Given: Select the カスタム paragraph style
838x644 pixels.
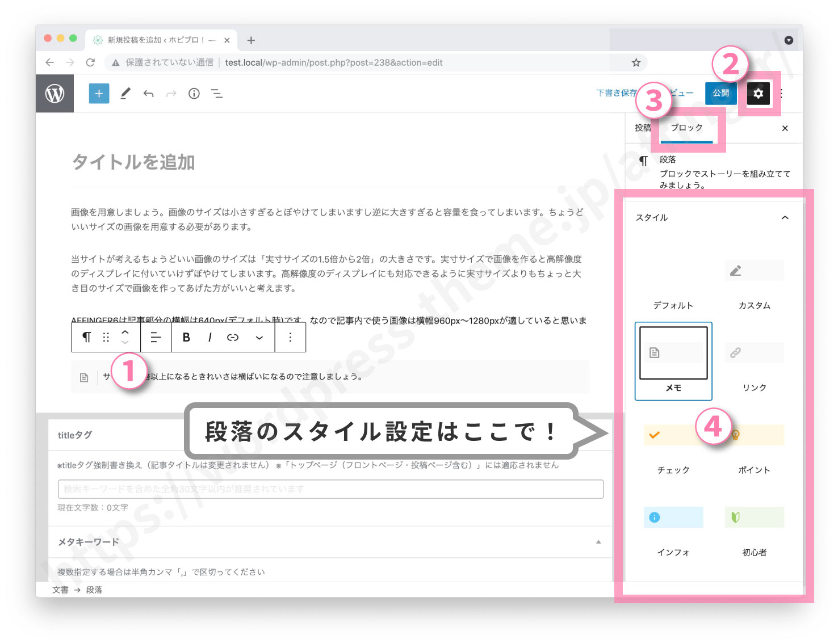Looking at the screenshot, I should pyautogui.click(x=755, y=280).
